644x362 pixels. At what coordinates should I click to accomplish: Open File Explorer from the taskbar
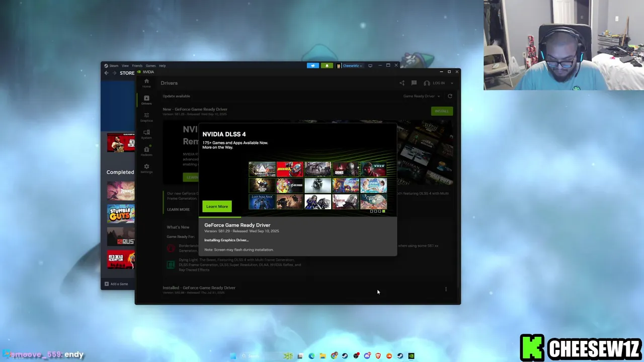(323, 356)
